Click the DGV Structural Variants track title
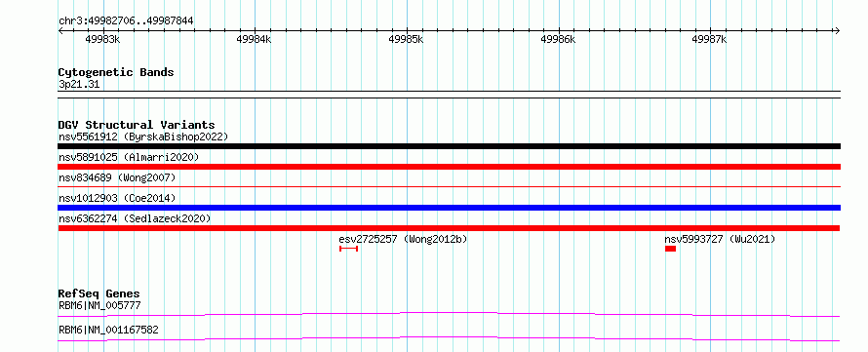 [137, 125]
